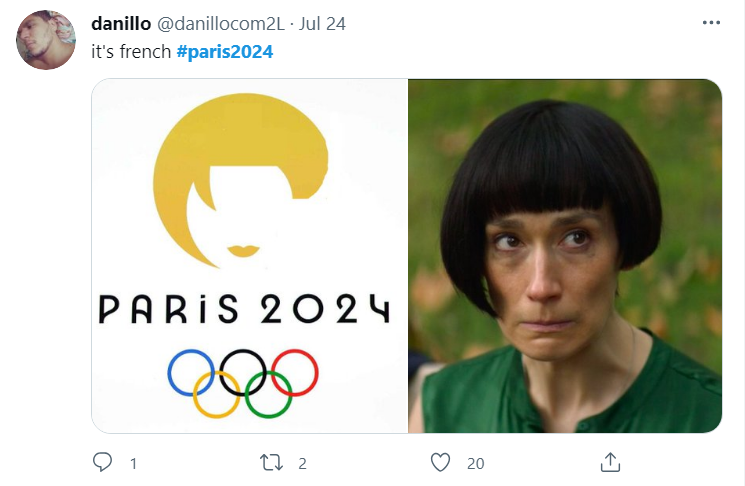This screenshot has height=486, width=745.
Task: Open danillo's profile avatar picture
Action: [x=46, y=40]
